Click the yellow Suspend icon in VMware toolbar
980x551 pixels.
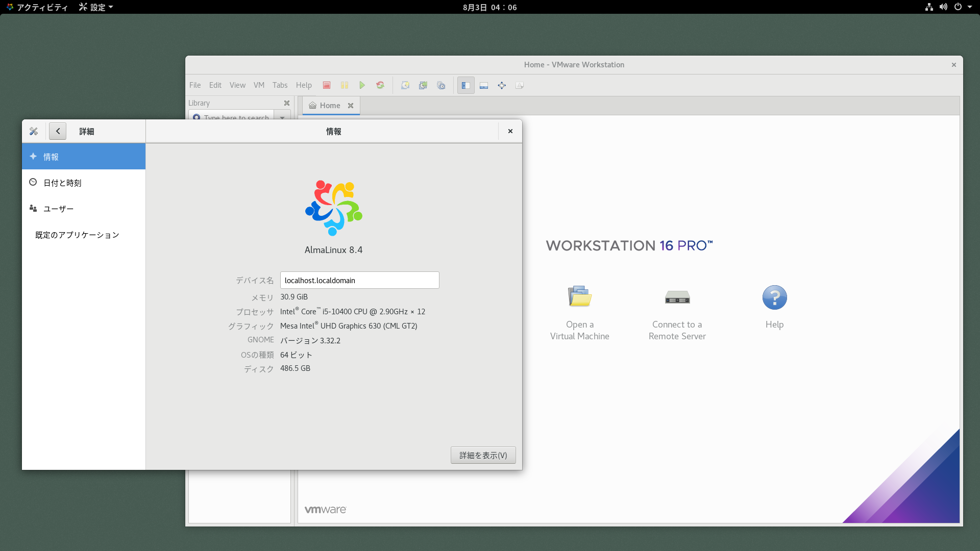tap(345, 85)
